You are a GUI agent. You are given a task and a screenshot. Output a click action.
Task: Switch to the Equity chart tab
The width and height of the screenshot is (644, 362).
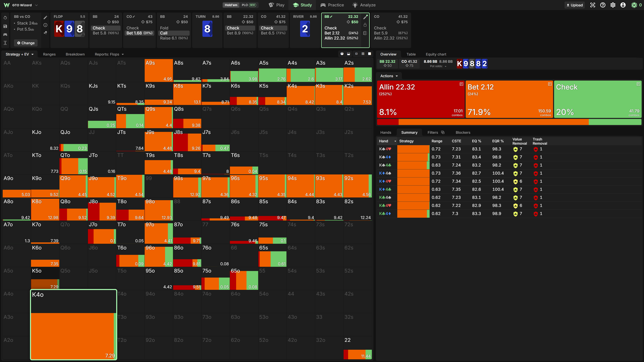coord(436,54)
